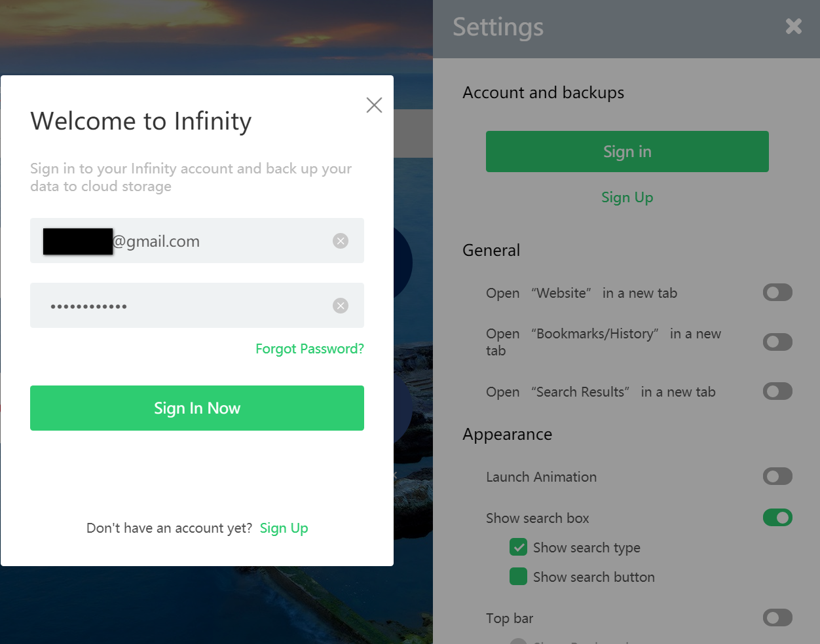Toggle Open Bookmarks/History in a new tab
Image resolution: width=820 pixels, height=644 pixels.
[x=777, y=342]
